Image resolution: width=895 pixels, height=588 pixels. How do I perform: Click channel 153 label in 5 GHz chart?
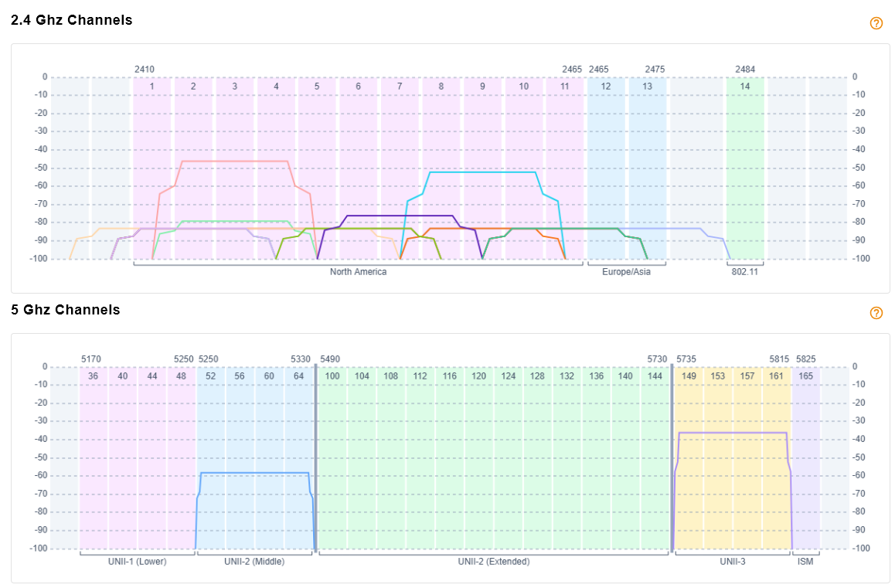click(x=718, y=376)
